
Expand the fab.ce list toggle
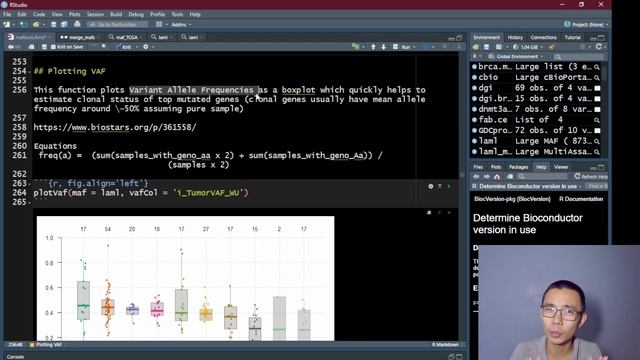click(x=474, y=120)
